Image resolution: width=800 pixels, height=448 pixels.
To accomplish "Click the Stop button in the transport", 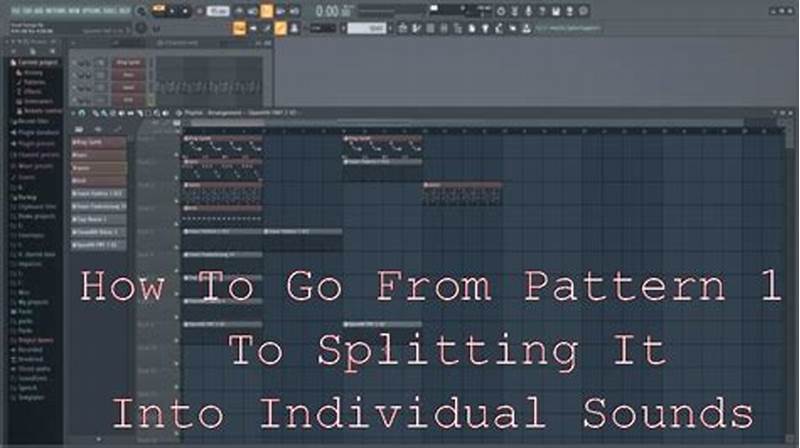I will (x=185, y=11).
